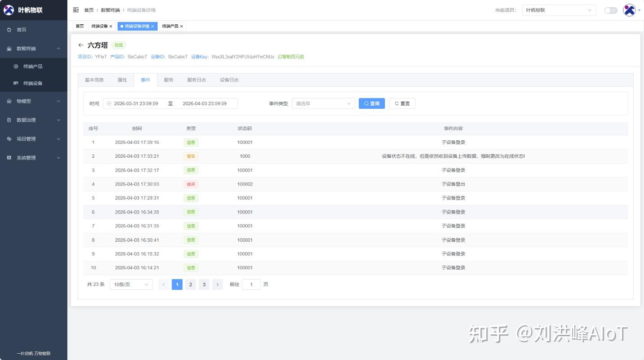Viewport: 644px width, 360px height.
Task: Click the 错误 tag in row 4
Action: tap(191, 184)
